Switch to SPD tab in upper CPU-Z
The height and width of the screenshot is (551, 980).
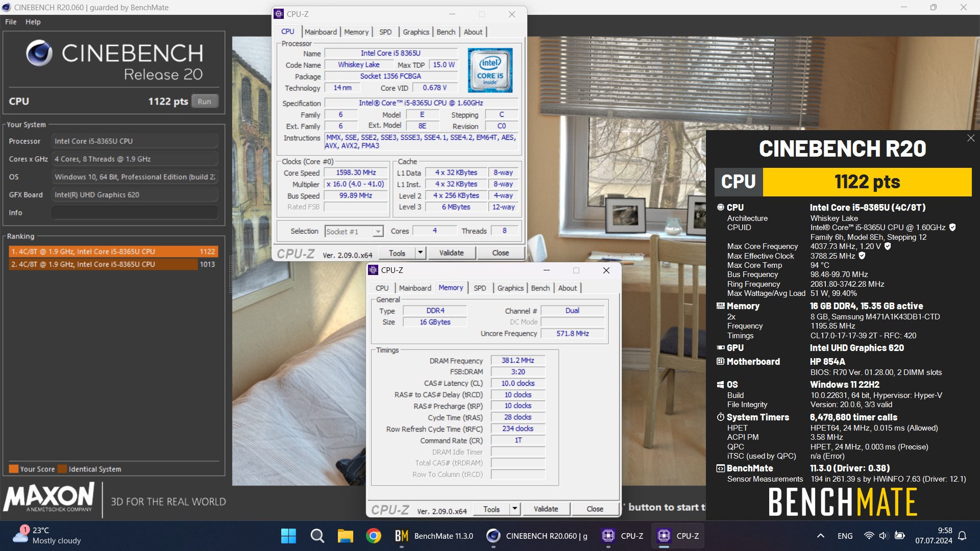click(x=385, y=32)
